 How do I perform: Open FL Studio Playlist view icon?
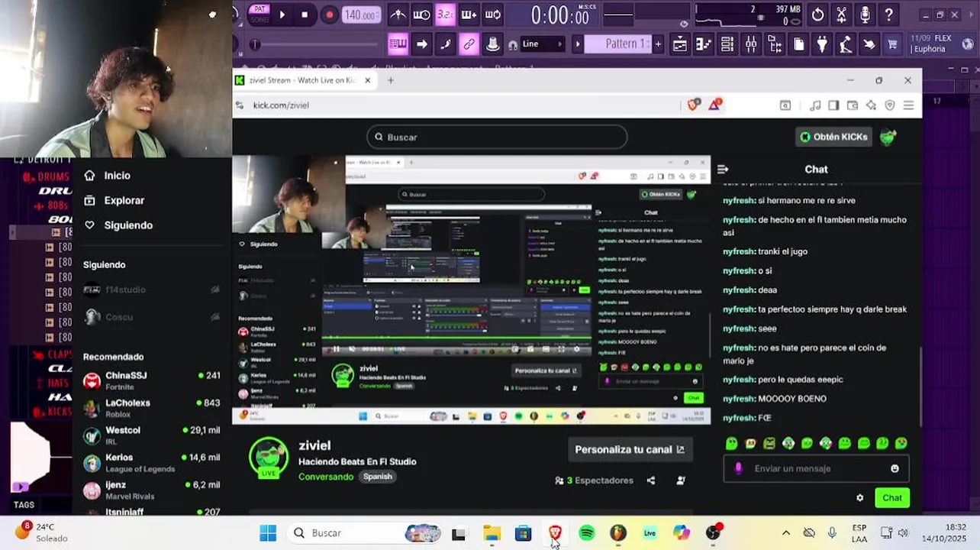point(679,44)
